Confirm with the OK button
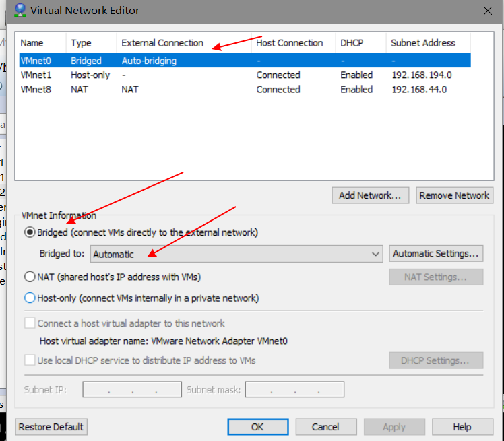This screenshot has width=504, height=441. pyautogui.click(x=258, y=427)
